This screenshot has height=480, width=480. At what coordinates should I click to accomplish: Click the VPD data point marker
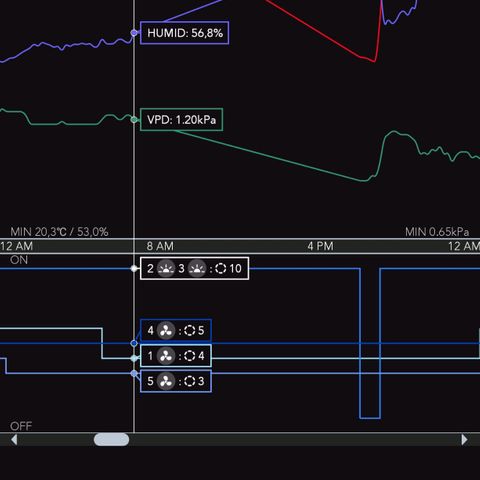134,120
